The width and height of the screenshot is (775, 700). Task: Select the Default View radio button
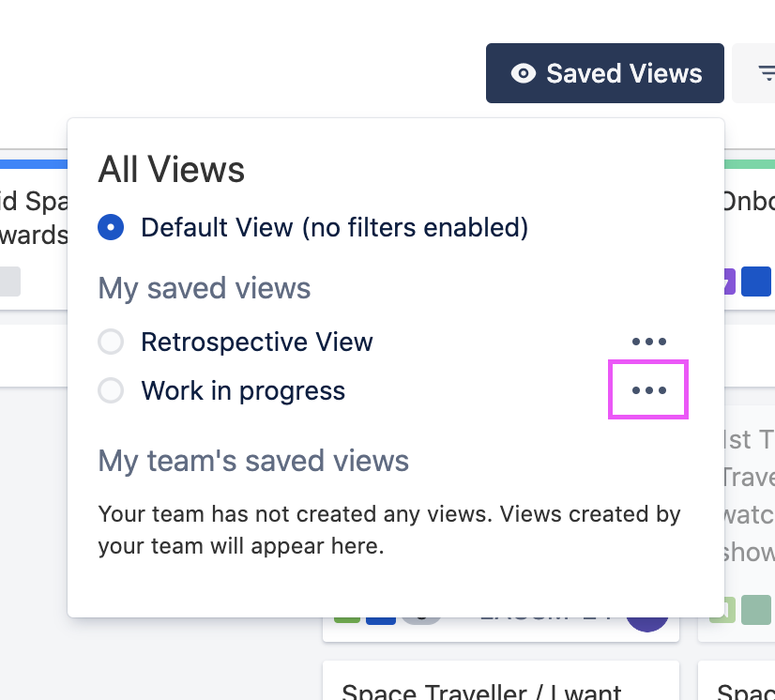coord(111,227)
